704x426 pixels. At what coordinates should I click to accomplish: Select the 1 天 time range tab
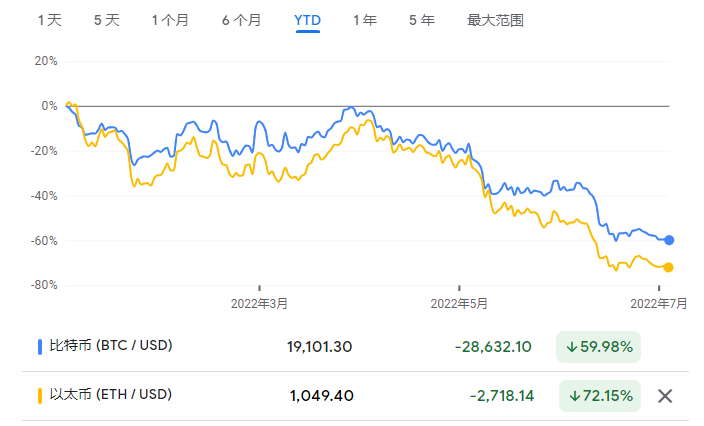(x=49, y=20)
